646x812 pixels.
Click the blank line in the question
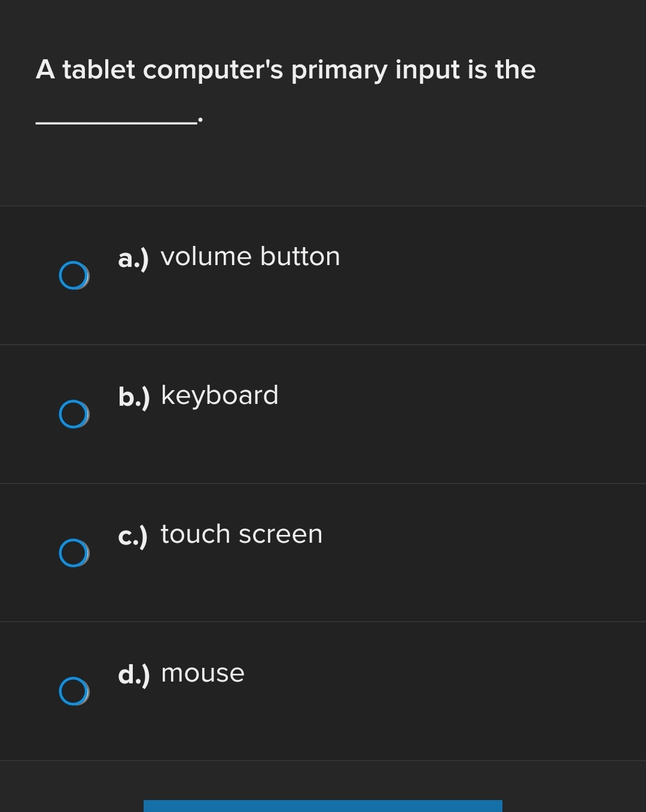click(115, 120)
